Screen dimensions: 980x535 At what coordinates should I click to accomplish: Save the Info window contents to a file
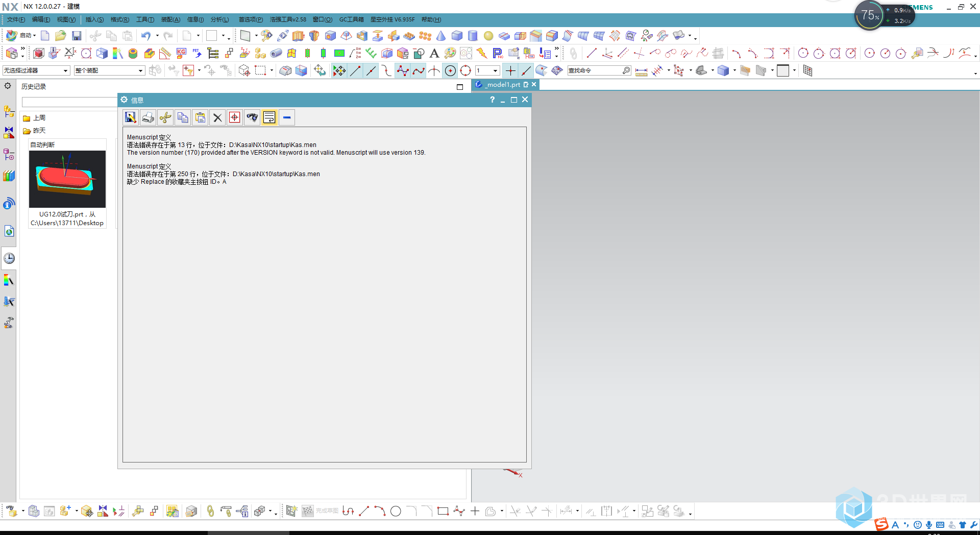(131, 117)
